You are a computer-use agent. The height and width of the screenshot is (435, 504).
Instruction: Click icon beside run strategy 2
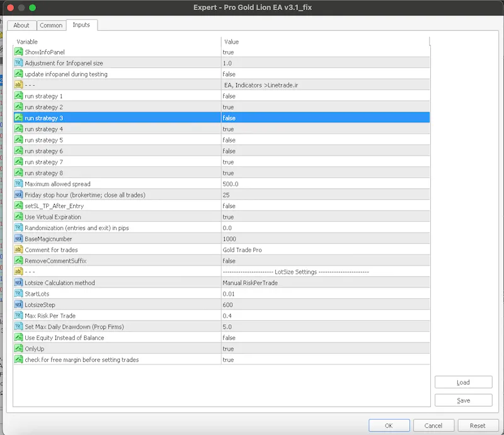pos(19,107)
